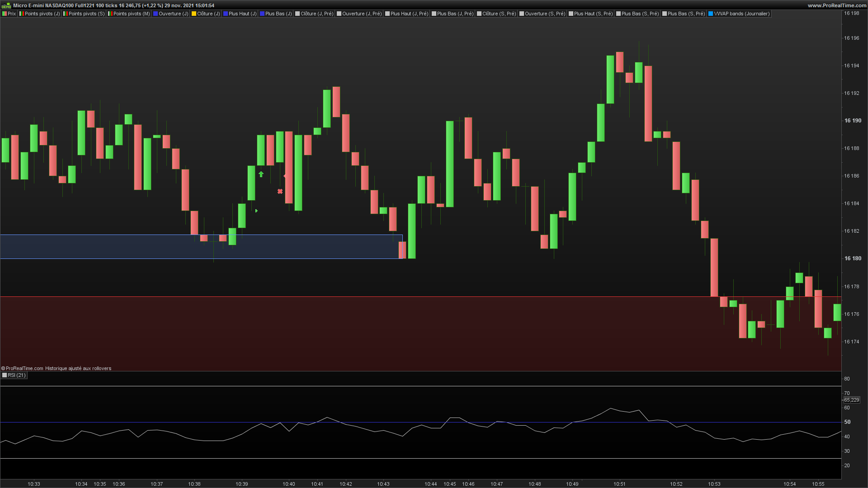
Task: Open the RSI (21) indicator label
Action: pyautogui.click(x=17, y=375)
